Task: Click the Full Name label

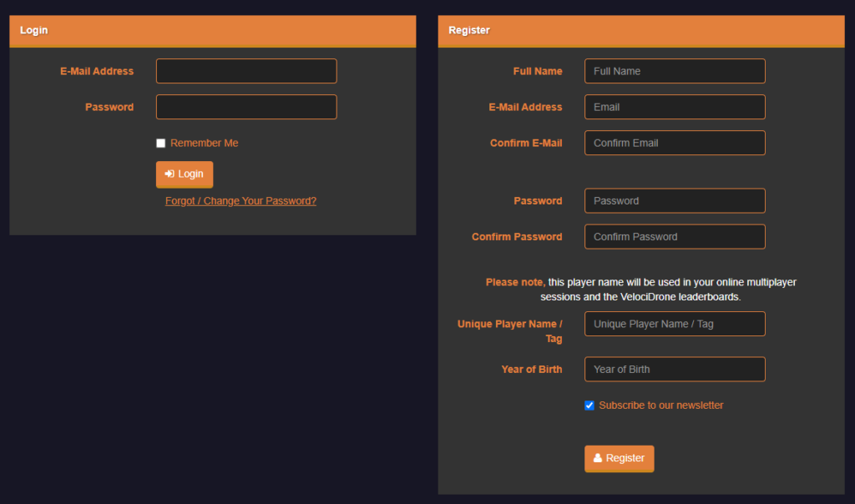Action: (537, 72)
